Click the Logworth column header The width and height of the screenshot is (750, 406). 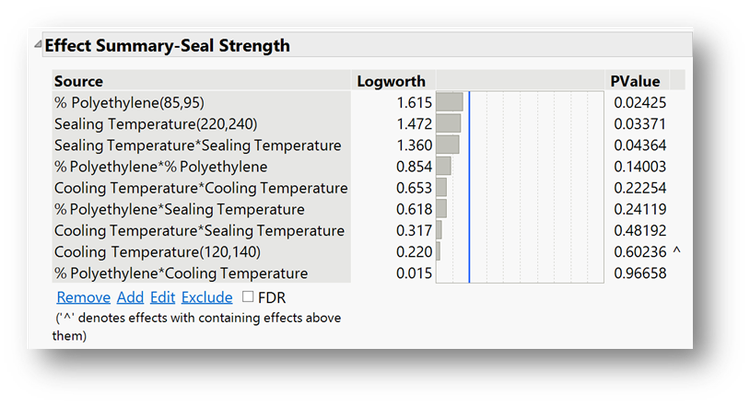(391, 81)
